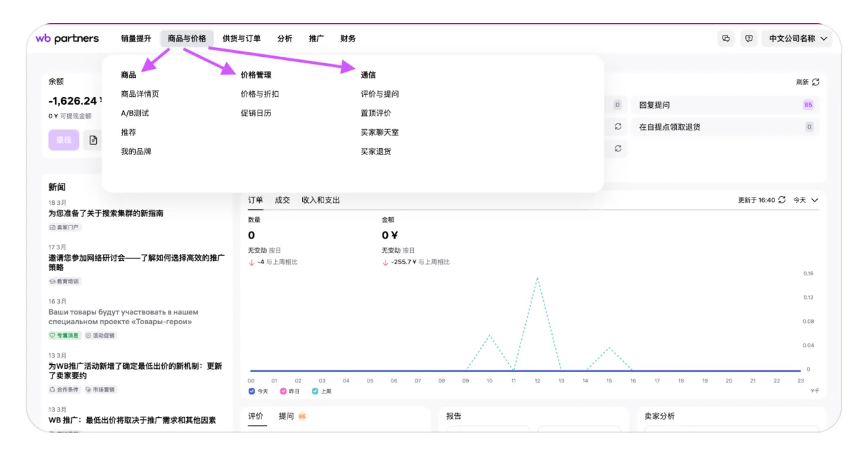Viewport: 868px width, 456px height.
Task: Open the 供货与订单 navigation menu
Action: tap(242, 39)
